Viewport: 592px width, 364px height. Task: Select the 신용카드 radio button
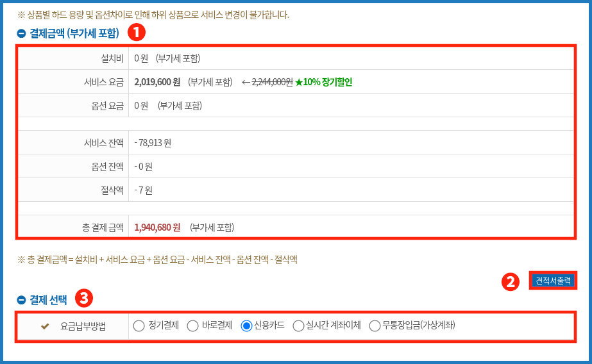click(x=246, y=326)
